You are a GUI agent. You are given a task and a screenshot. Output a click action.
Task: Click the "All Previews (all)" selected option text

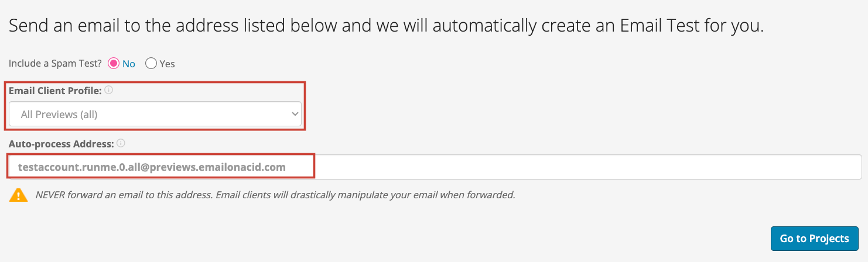coord(59,115)
